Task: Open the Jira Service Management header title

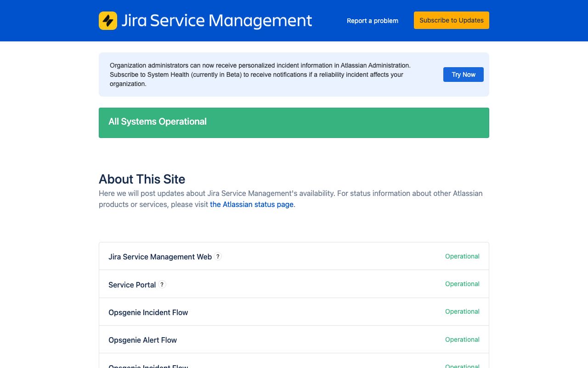Action: (217, 21)
